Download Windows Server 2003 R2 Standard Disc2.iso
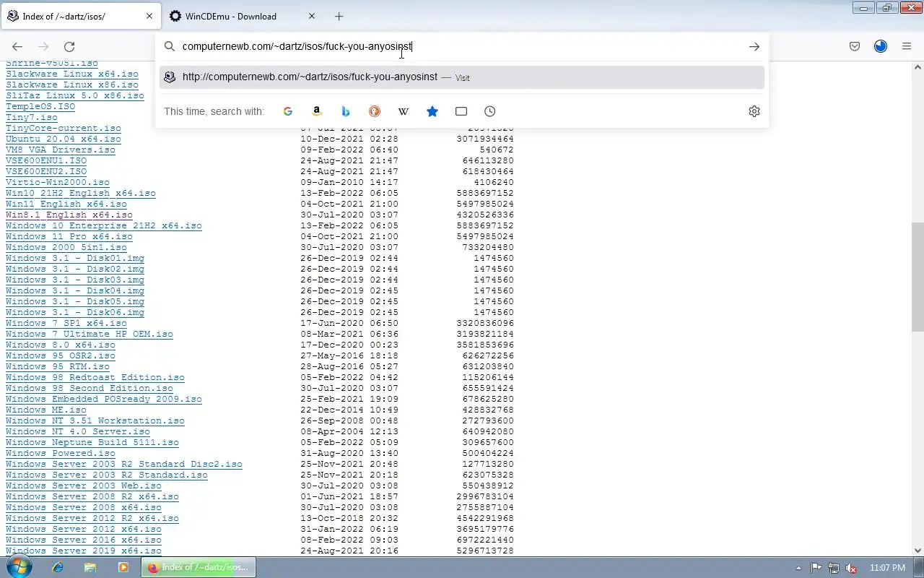This screenshot has width=924, height=578. click(x=124, y=464)
